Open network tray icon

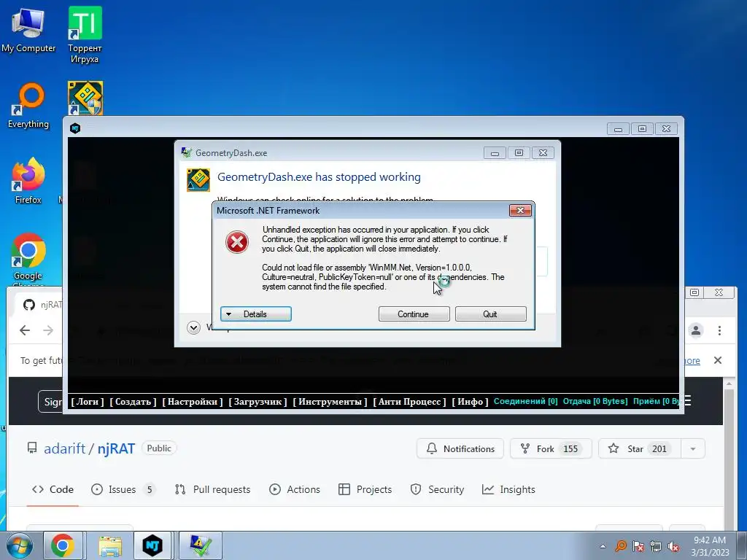coord(656,546)
